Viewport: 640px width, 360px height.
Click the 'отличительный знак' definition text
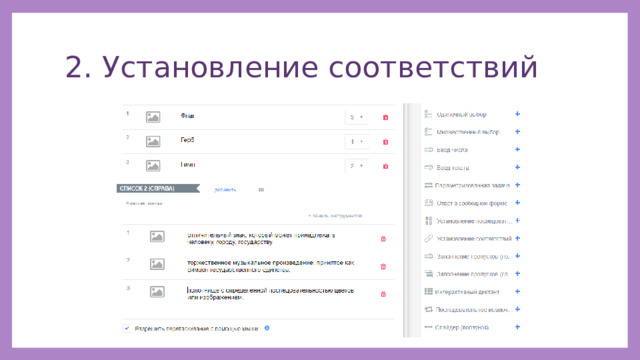point(261,239)
